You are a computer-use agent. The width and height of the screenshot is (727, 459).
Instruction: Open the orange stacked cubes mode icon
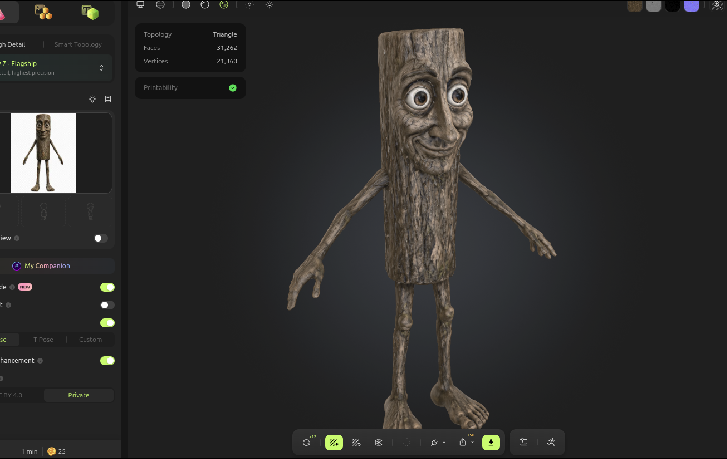point(43,12)
